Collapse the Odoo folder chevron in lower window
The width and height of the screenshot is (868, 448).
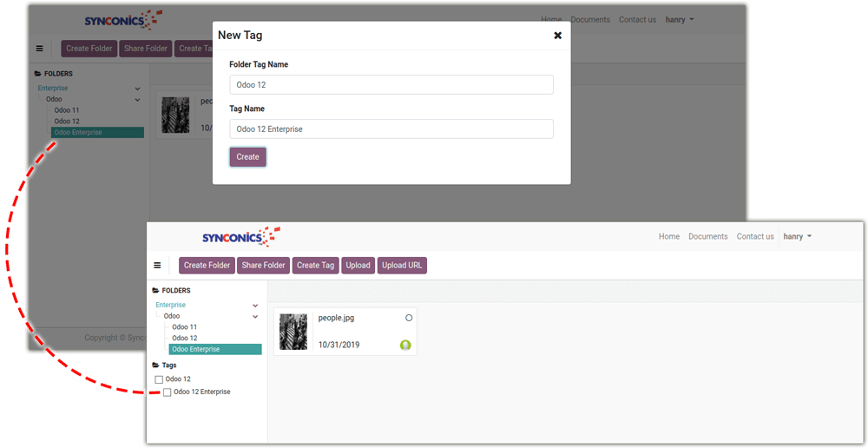tap(255, 317)
